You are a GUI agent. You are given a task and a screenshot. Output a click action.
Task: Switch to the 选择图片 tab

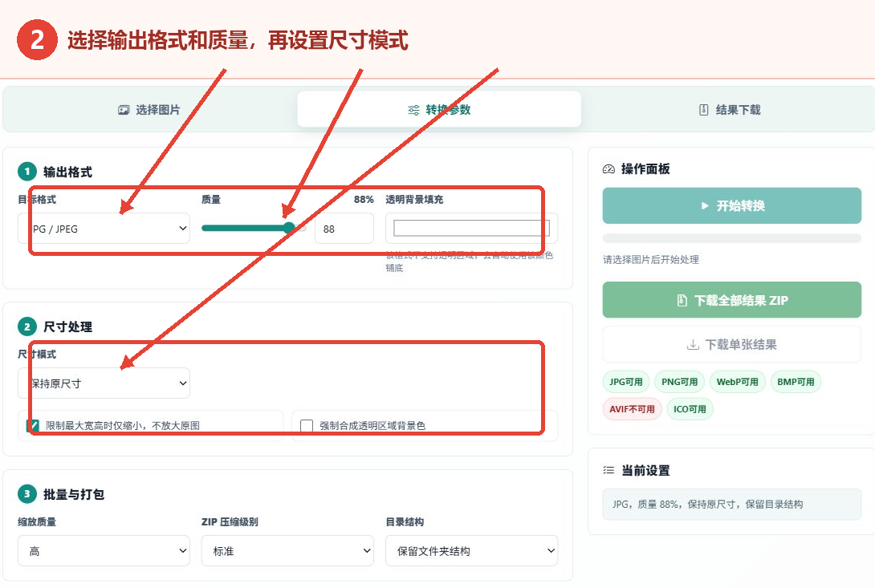[149, 110]
